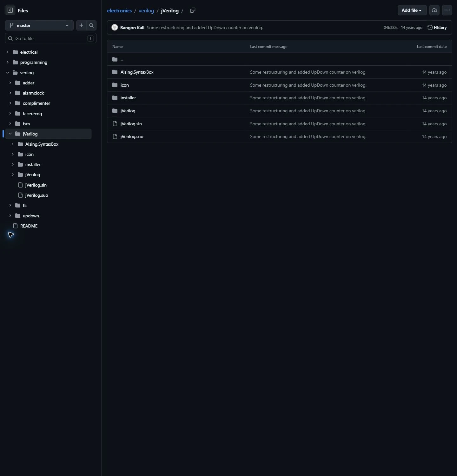Open fsm folder in the file tree
The width and height of the screenshot is (457, 476).
tap(26, 124)
